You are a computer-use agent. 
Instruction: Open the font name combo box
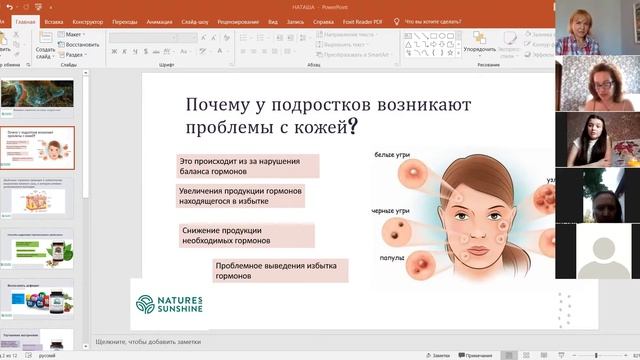pos(143,38)
